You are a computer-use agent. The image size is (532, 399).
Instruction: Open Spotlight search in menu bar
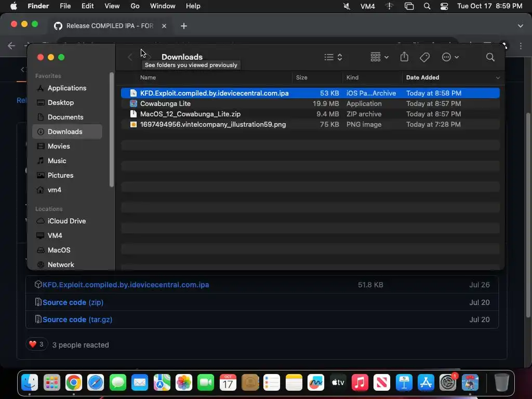[427, 6]
